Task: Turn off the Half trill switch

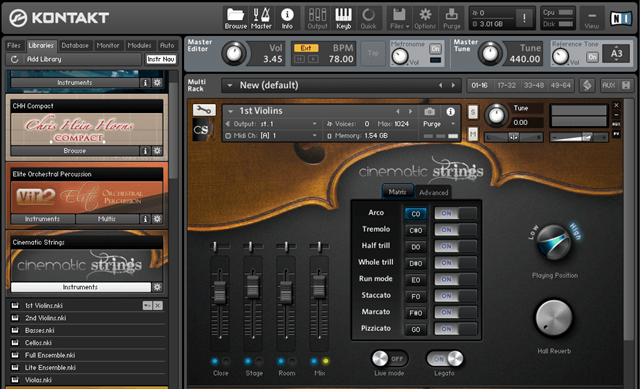Action: click(455, 246)
